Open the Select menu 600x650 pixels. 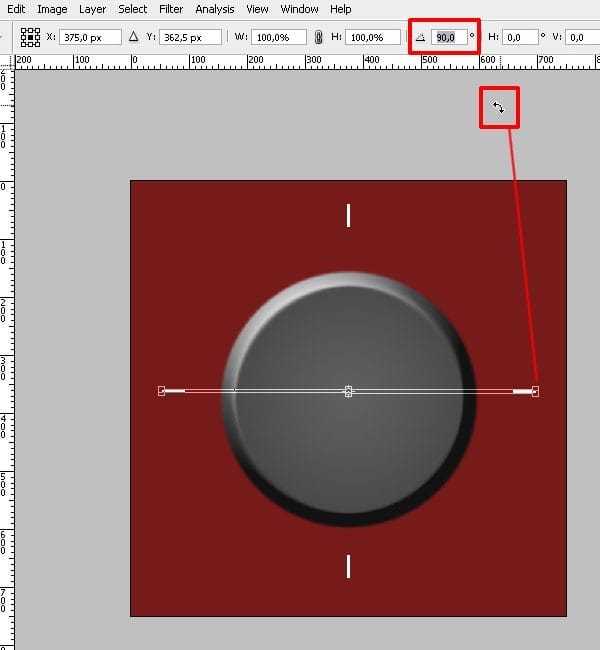point(132,9)
